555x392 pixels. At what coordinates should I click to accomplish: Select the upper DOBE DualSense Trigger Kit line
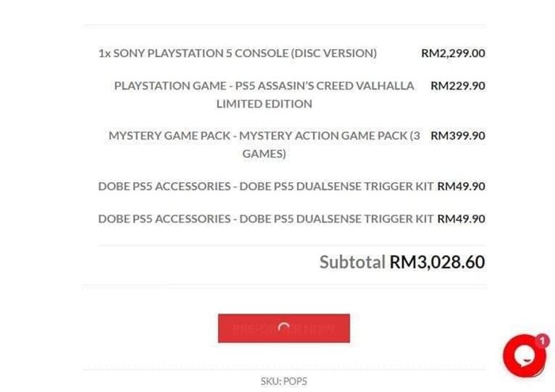[x=266, y=186]
